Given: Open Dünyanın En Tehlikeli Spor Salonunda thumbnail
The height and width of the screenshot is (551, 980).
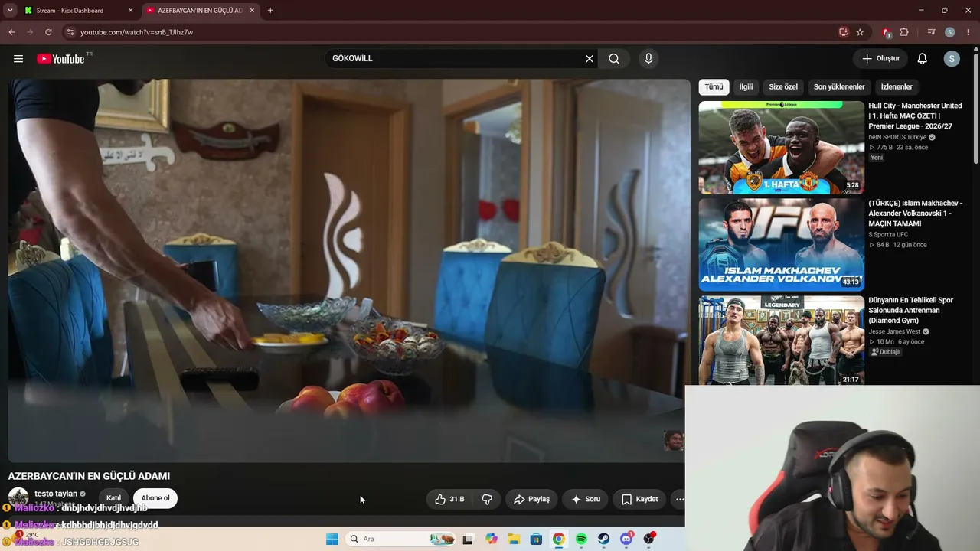Looking at the screenshot, I should pyautogui.click(x=781, y=341).
